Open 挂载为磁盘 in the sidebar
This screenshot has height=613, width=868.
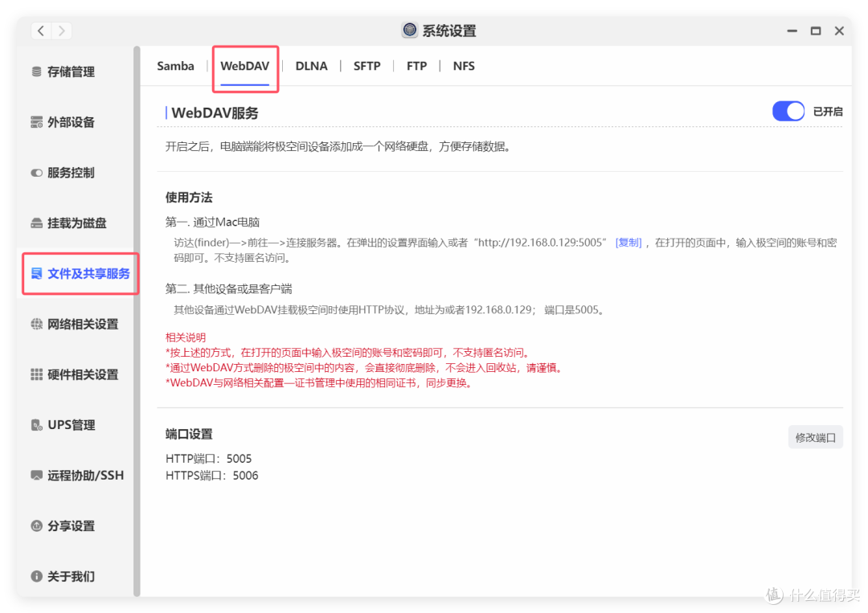[79, 223]
